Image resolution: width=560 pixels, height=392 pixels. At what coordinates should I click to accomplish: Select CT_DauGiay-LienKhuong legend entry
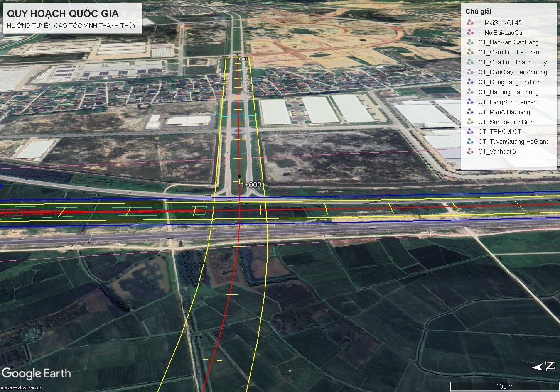512,72
